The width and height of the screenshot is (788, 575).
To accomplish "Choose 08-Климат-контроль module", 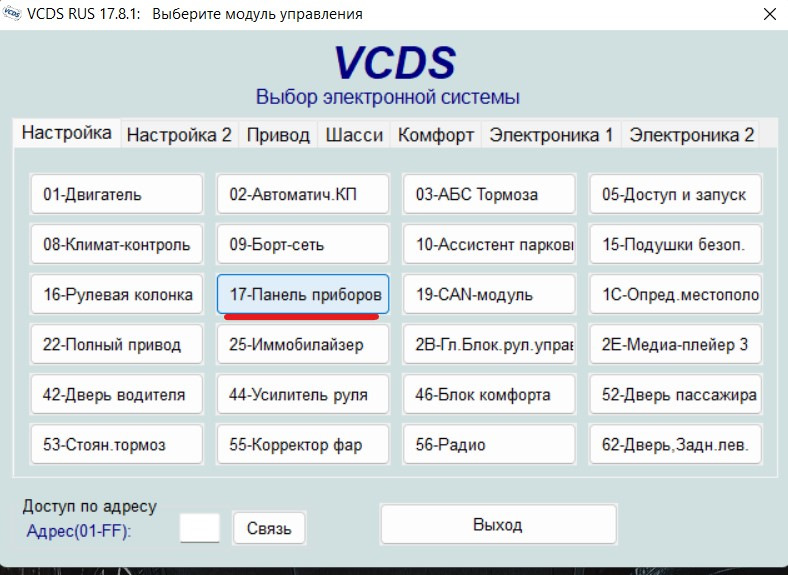I will 117,244.
